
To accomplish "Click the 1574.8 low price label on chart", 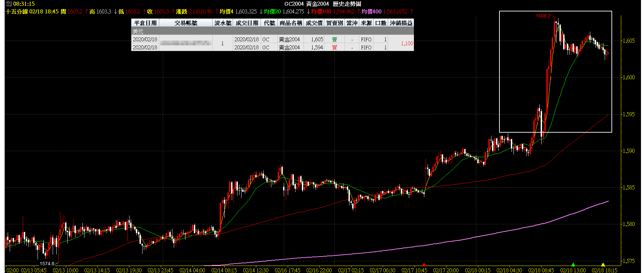I will pyautogui.click(x=47, y=264).
